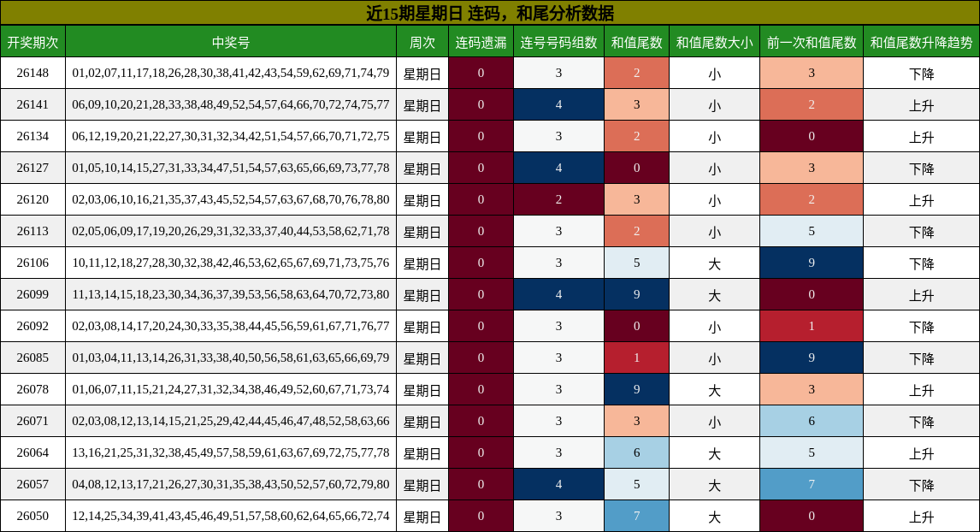980x532 pixels.
Task: Click 和值尾数 value 7 in row 26050
Action: click(x=637, y=516)
